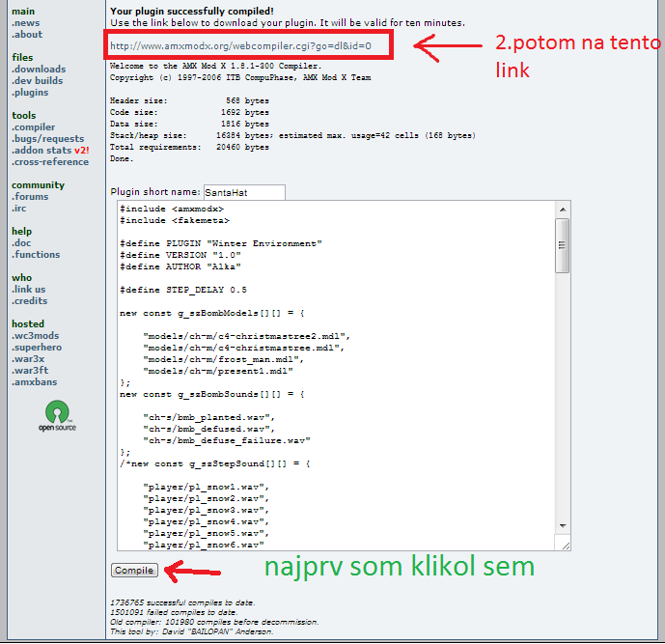The image size is (665, 644).
Task: Click 'Your plugin successfully compiled!' heading
Action: [x=192, y=11]
